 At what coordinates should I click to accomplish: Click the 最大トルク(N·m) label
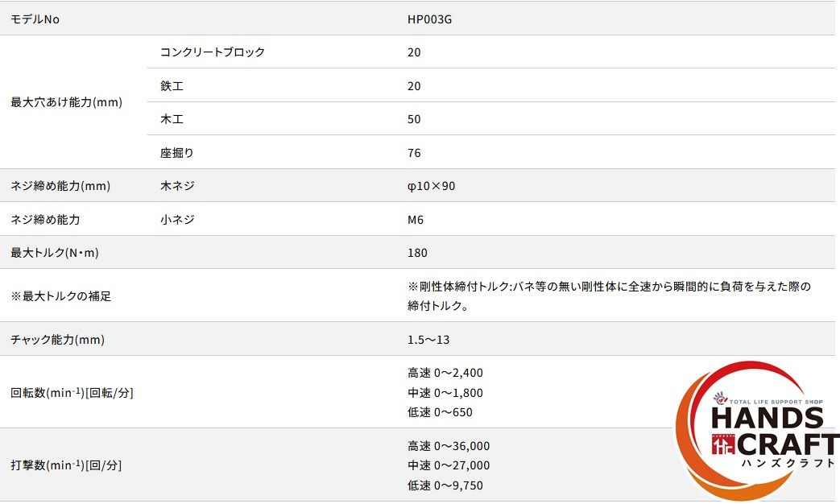(55, 253)
